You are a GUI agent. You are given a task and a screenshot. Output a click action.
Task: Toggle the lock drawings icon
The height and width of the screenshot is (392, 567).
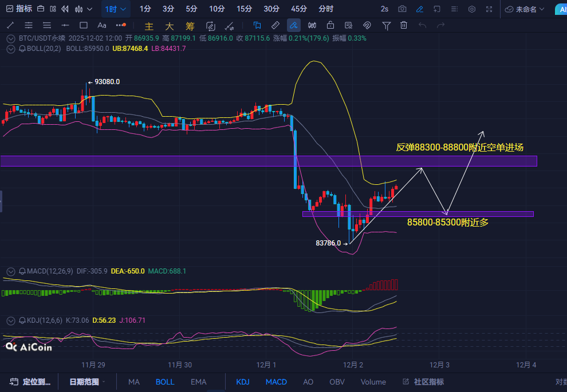(x=330, y=25)
